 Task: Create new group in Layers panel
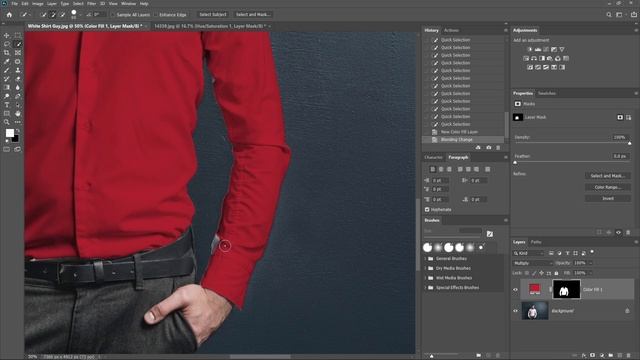(x=611, y=356)
